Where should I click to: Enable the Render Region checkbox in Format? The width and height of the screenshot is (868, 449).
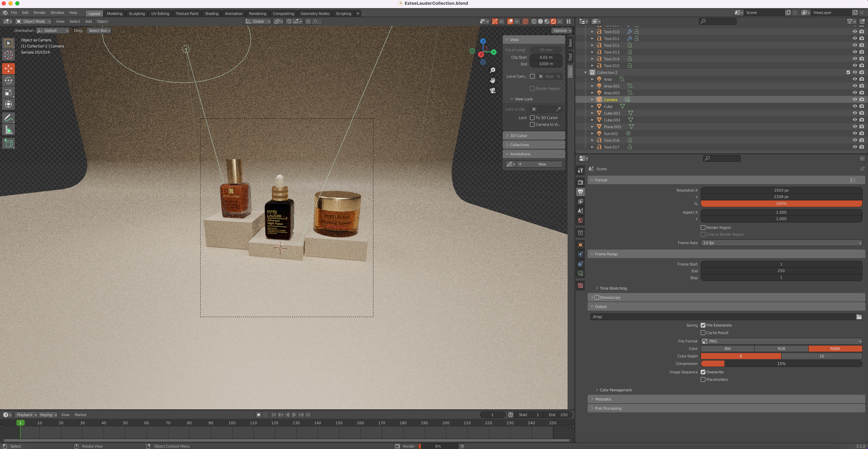pyautogui.click(x=703, y=228)
